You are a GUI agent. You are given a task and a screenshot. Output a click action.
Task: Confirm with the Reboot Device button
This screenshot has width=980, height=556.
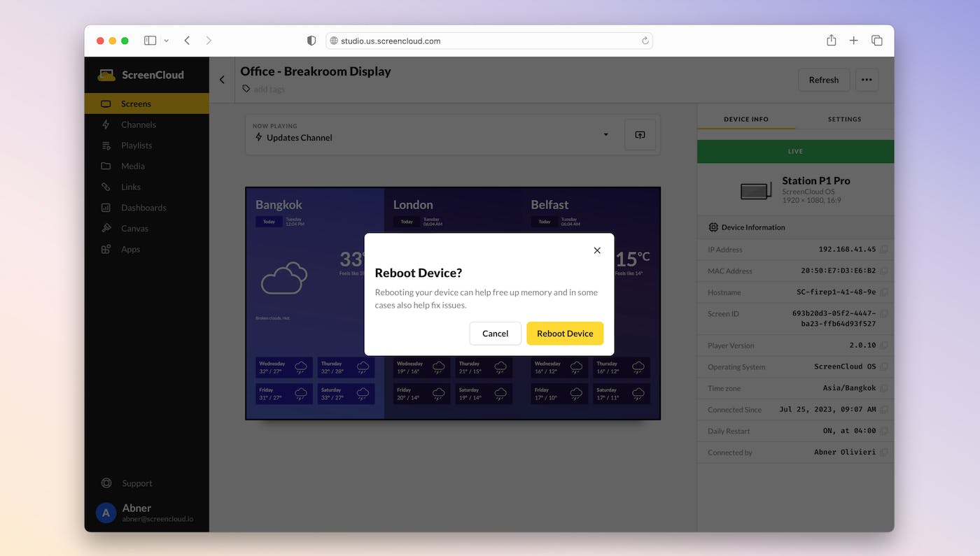(565, 334)
